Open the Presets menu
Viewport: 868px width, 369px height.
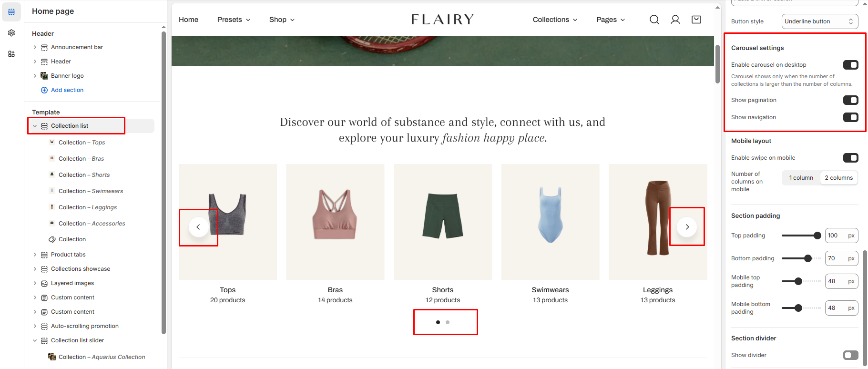[234, 20]
